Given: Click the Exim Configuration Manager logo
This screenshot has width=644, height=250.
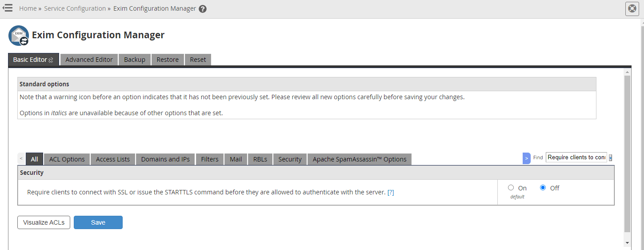Looking at the screenshot, I should (x=19, y=36).
